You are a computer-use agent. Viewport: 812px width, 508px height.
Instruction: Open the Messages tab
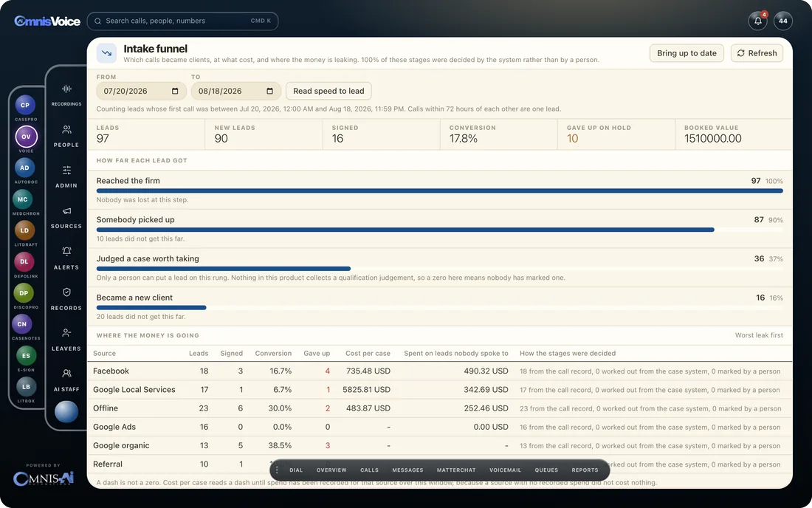pyautogui.click(x=407, y=470)
